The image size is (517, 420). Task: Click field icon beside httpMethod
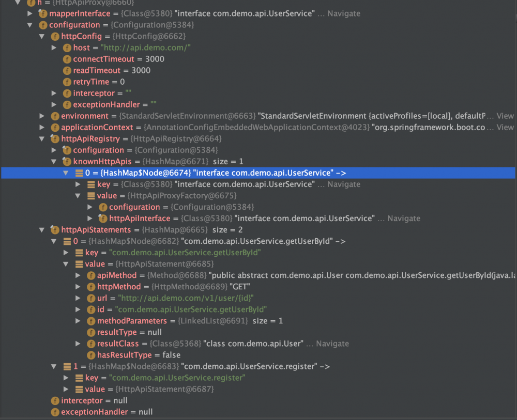click(x=91, y=287)
